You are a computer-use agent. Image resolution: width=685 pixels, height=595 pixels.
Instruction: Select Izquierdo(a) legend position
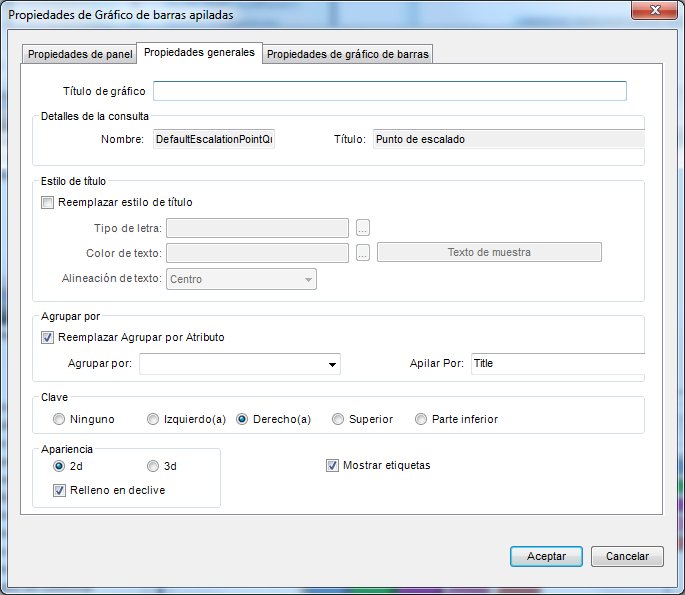[152, 419]
